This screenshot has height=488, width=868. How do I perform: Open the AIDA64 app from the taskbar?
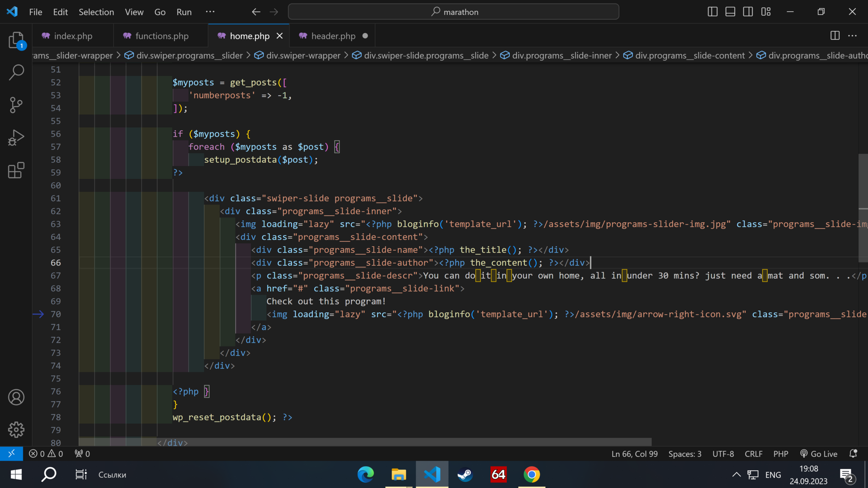[499, 474]
